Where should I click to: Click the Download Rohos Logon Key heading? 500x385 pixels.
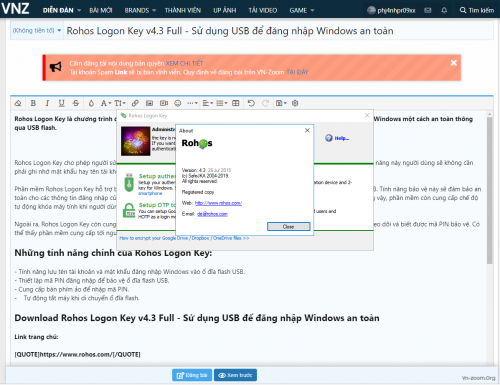tap(197, 318)
